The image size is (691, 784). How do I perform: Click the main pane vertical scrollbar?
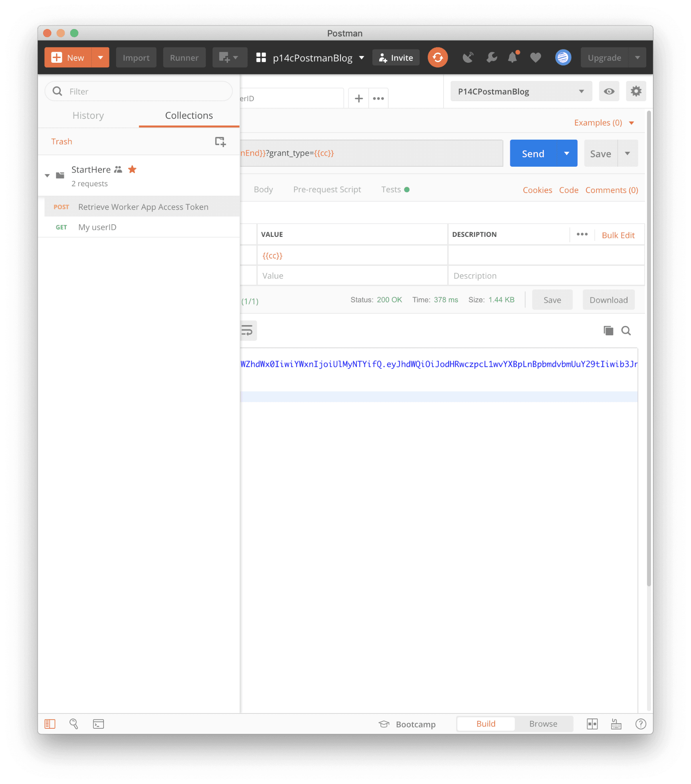649,349
